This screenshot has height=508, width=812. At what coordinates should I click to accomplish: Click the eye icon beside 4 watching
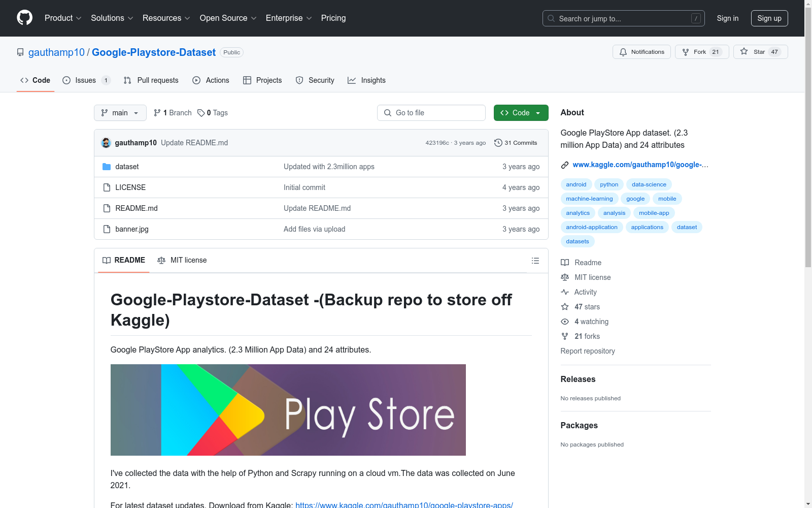565,322
